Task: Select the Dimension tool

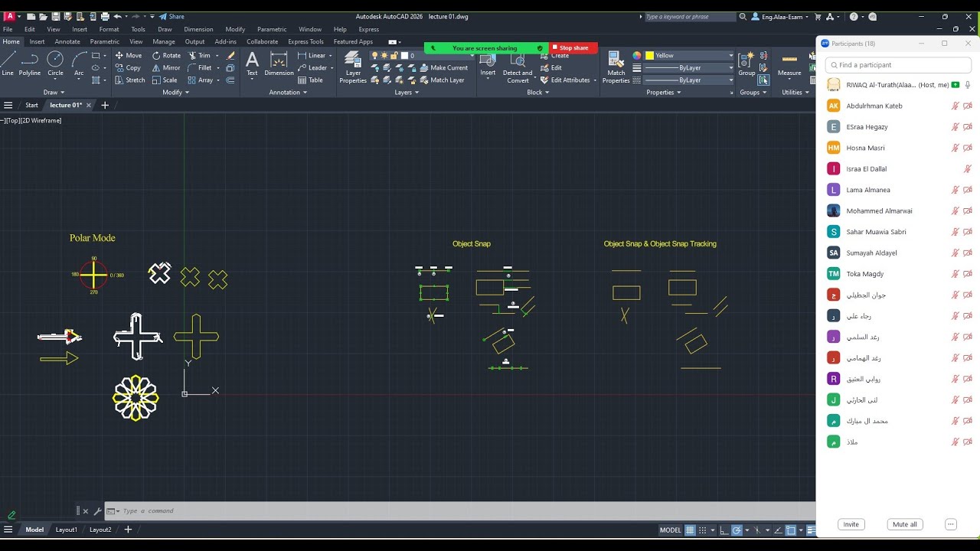Action: tap(279, 64)
